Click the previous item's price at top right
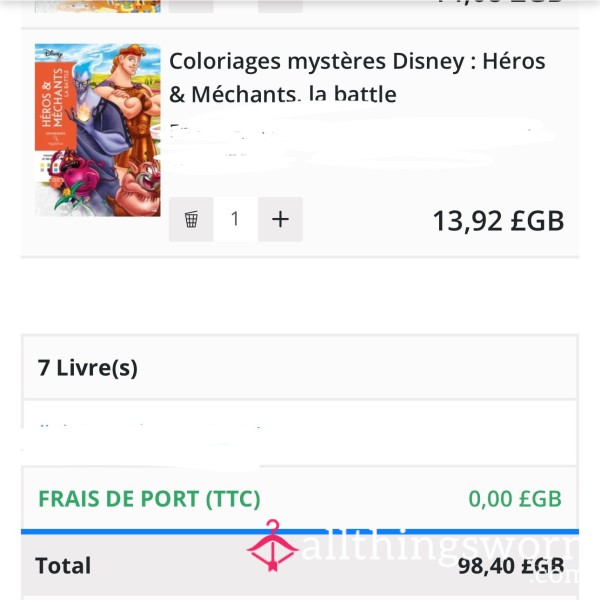The image size is (600, 600). click(x=499, y=2)
